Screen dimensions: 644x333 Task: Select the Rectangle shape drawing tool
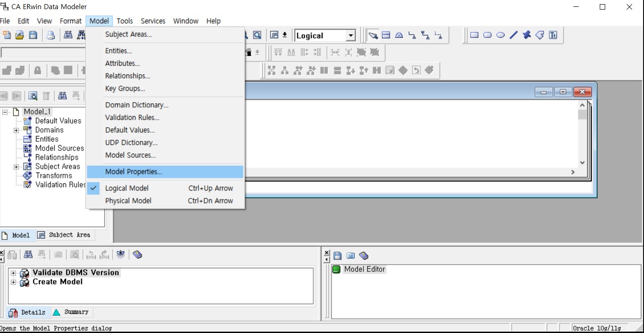click(x=474, y=35)
